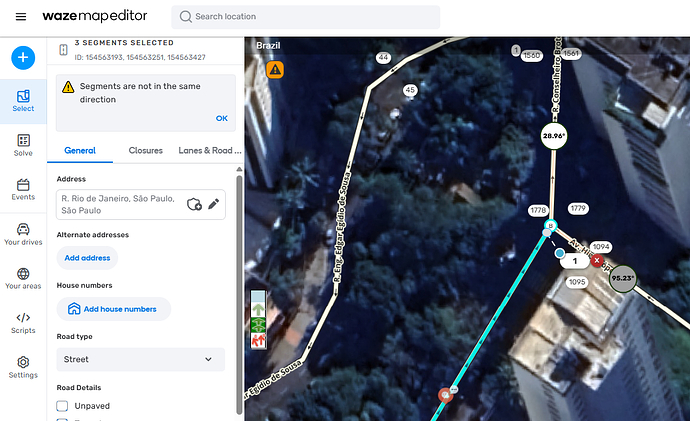Click the red X turn restriction marker
The height and width of the screenshot is (421, 690).
(x=597, y=260)
